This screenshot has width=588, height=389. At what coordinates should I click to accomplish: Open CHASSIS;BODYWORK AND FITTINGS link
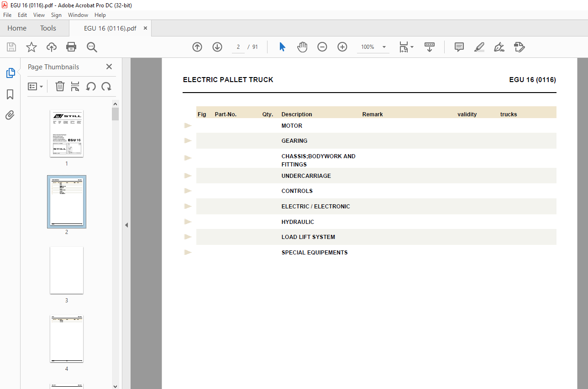pyautogui.click(x=318, y=161)
